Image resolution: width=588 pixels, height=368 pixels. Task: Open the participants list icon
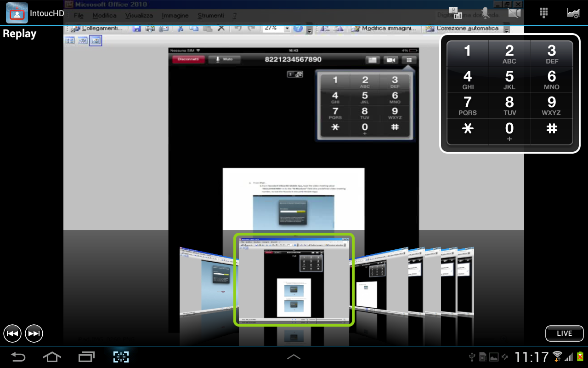[x=455, y=13]
